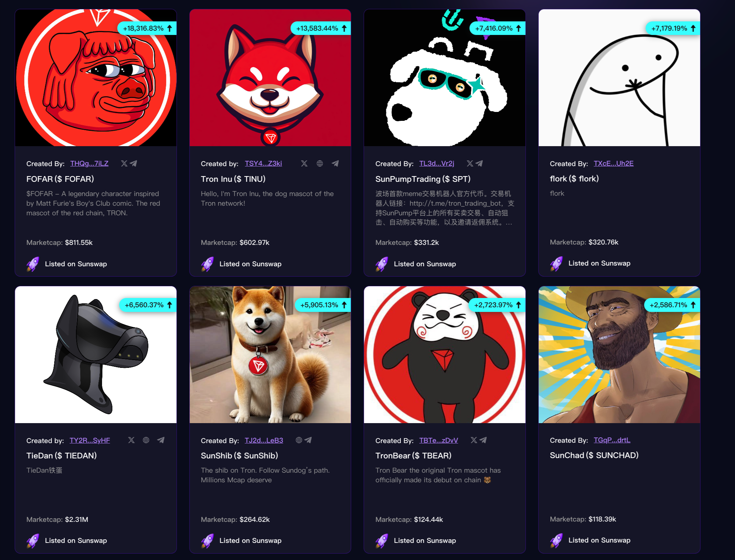
Task: Open TieDan's website globe icon
Action: 146,440
